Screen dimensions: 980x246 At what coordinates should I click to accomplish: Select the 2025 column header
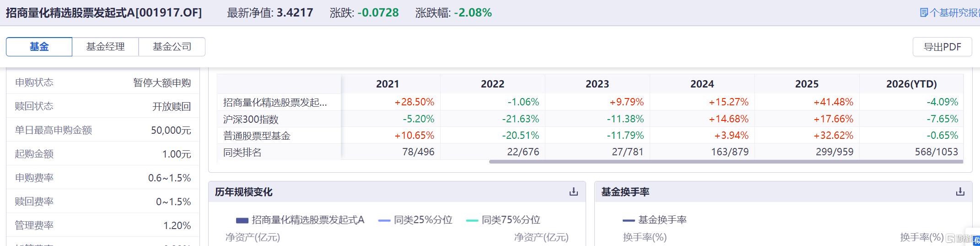click(x=807, y=84)
